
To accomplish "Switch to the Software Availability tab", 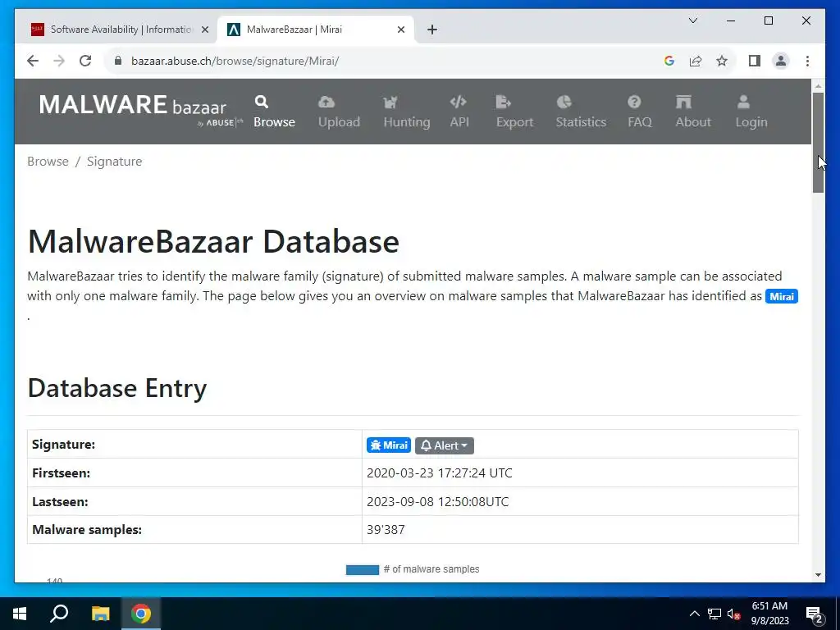I will click(120, 30).
